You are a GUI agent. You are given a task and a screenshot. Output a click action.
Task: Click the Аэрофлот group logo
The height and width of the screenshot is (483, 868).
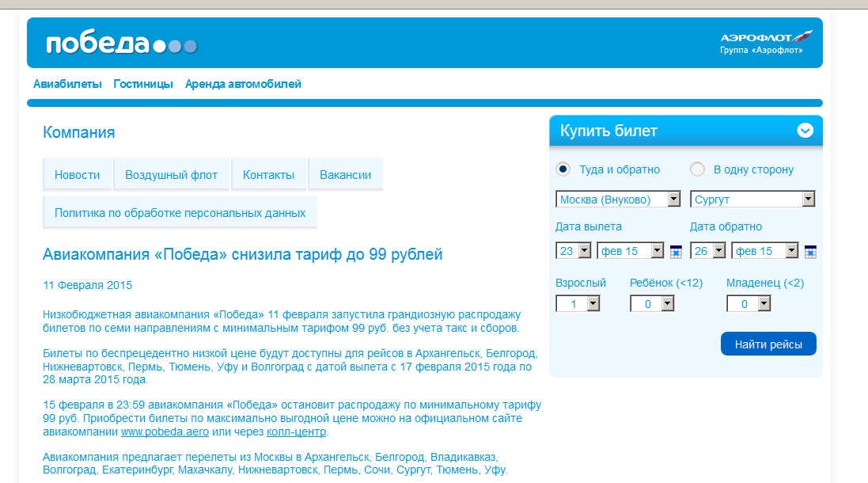766,43
